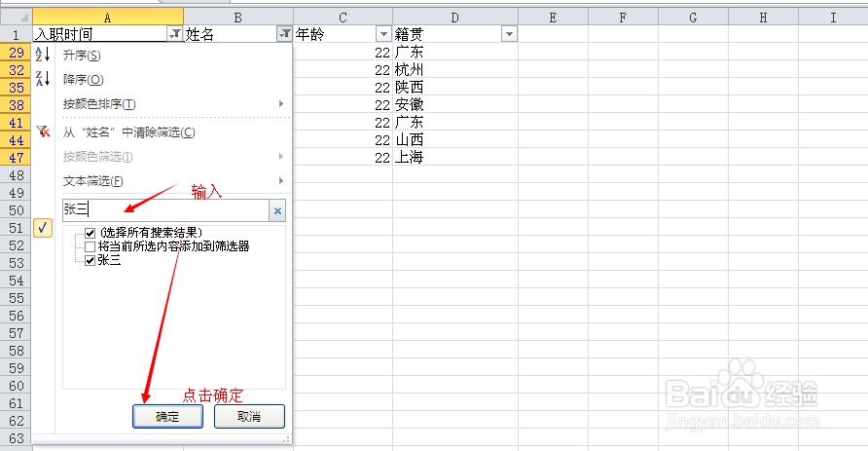
Task: Click the resize grip of filter menu
Action: coord(286,439)
